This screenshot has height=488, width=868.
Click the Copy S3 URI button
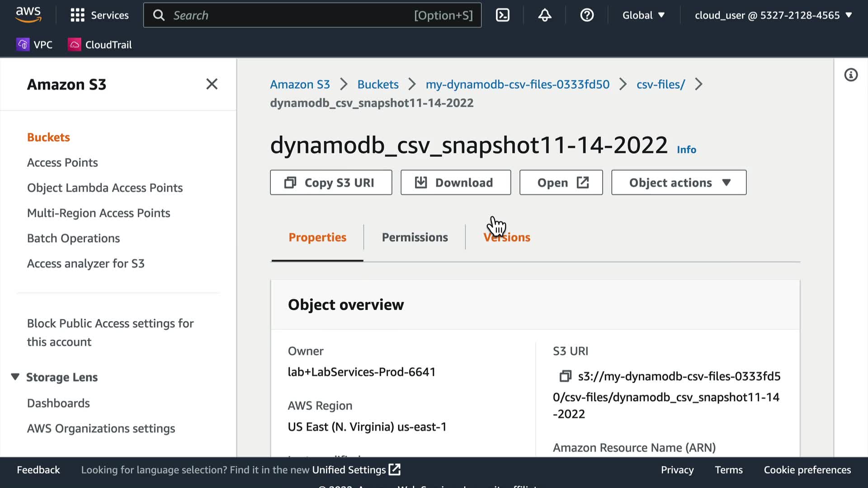tap(330, 183)
